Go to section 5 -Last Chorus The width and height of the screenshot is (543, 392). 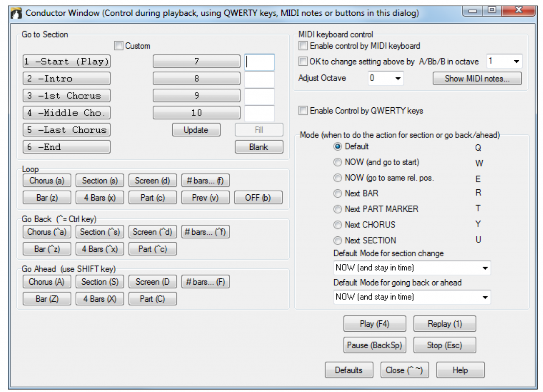(67, 130)
